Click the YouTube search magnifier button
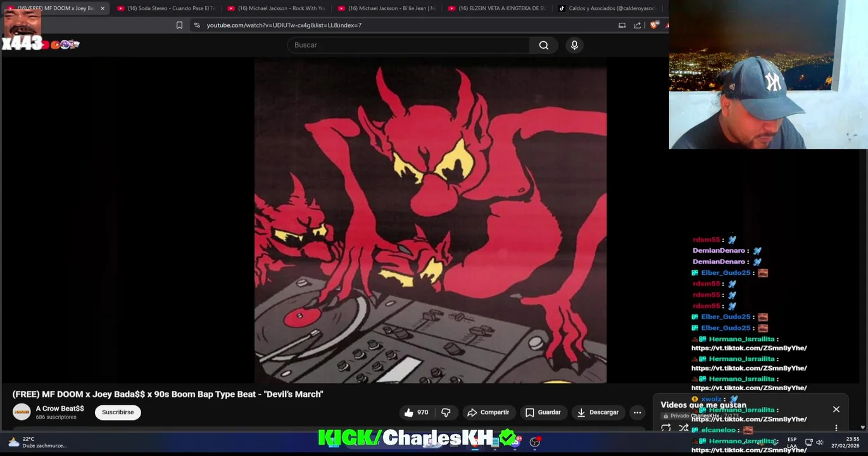Screen dimensions: 868x456 point(544,45)
